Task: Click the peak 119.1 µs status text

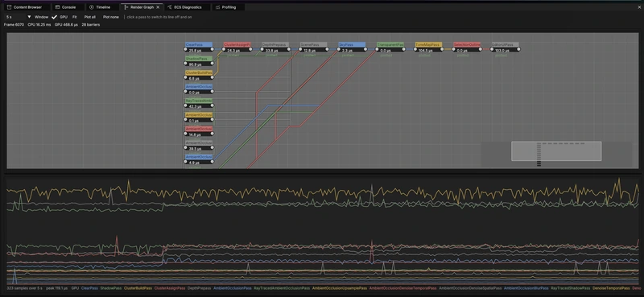Action: (x=56, y=288)
